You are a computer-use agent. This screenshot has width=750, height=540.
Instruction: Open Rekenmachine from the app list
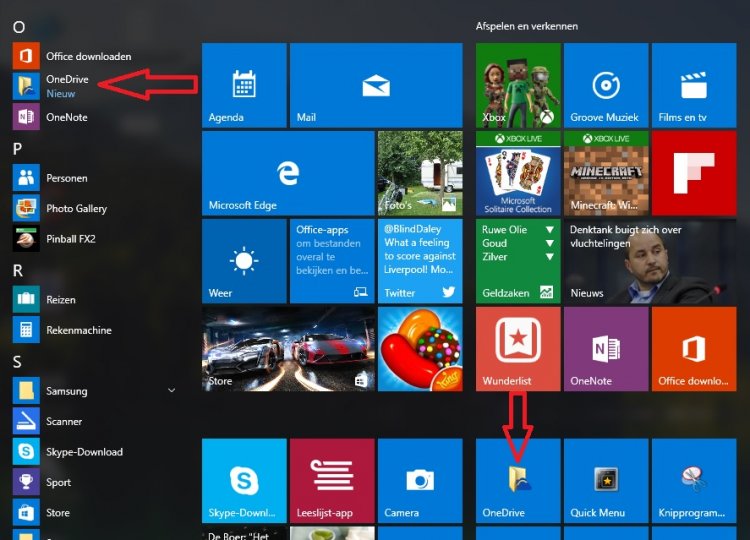[x=78, y=330]
